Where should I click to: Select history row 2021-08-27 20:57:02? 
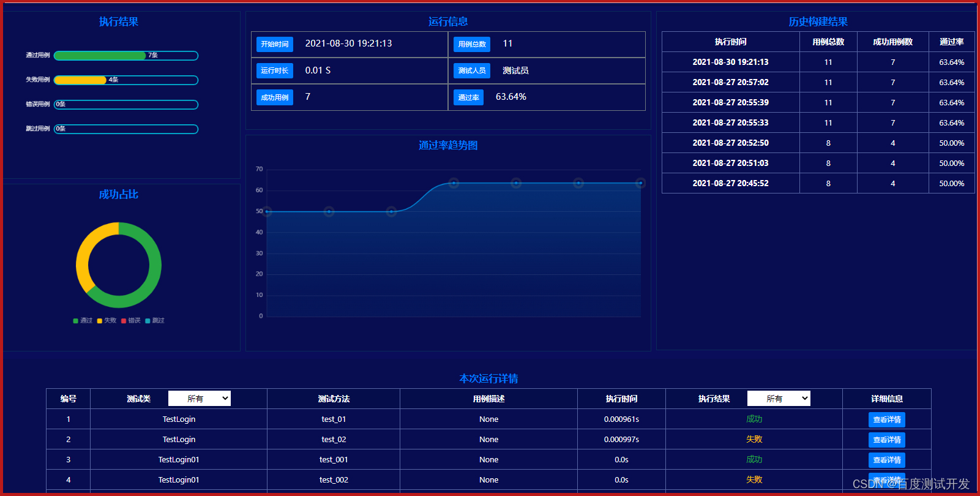pyautogui.click(x=818, y=82)
